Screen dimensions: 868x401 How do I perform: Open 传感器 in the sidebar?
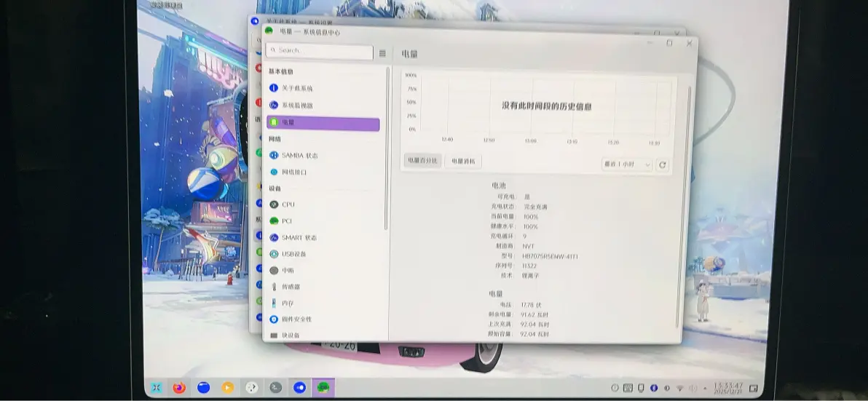click(324, 287)
